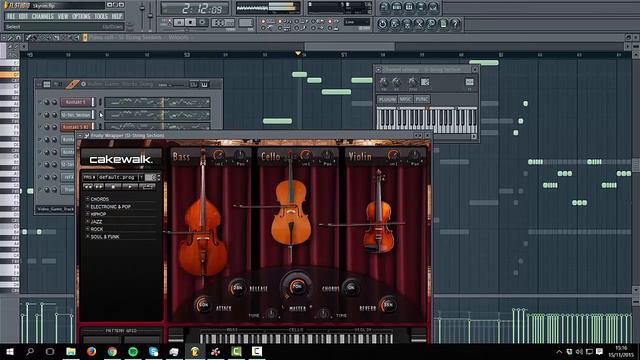This screenshot has width=640, height=360.
Task: Toggle the mute LED for the Kontakt 5 #2 channel
Action: click(40, 127)
